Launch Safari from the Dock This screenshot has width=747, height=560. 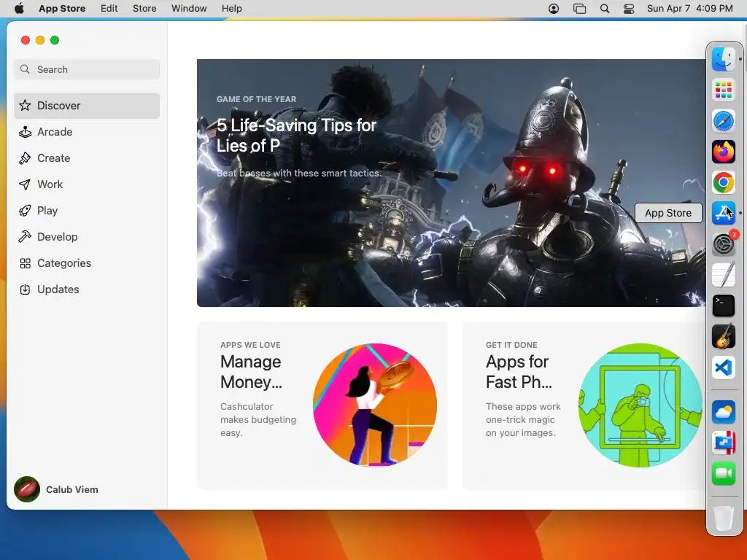pos(723,121)
